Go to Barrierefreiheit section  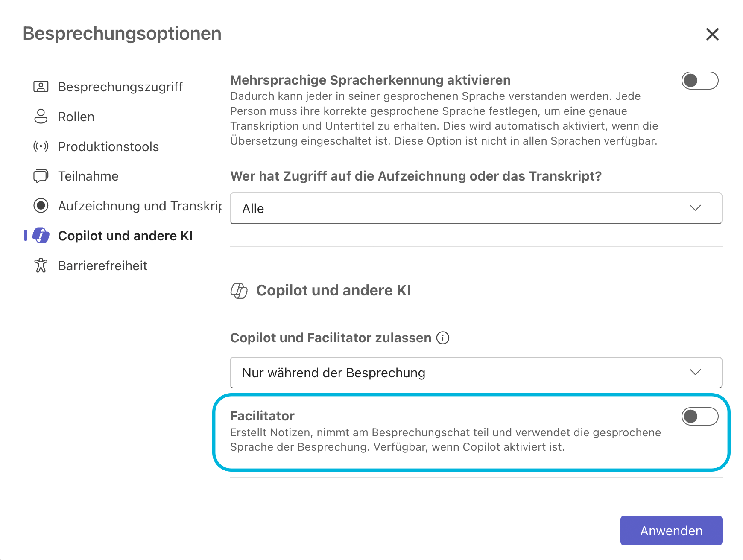[x=102, y=265]
